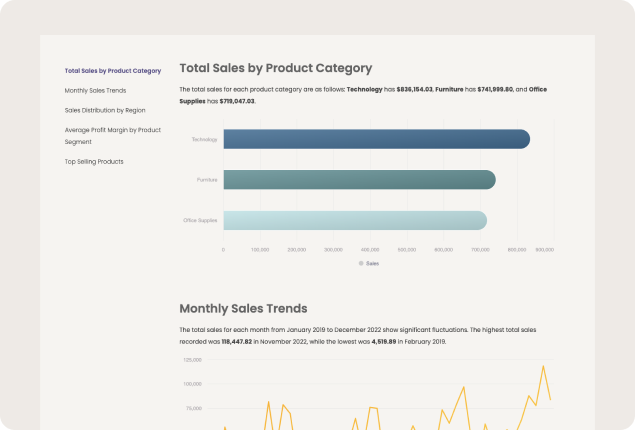Click the Technology axis label
This screenshot has height=430, width=635.
pyautogui.click(x=204, y=140)
